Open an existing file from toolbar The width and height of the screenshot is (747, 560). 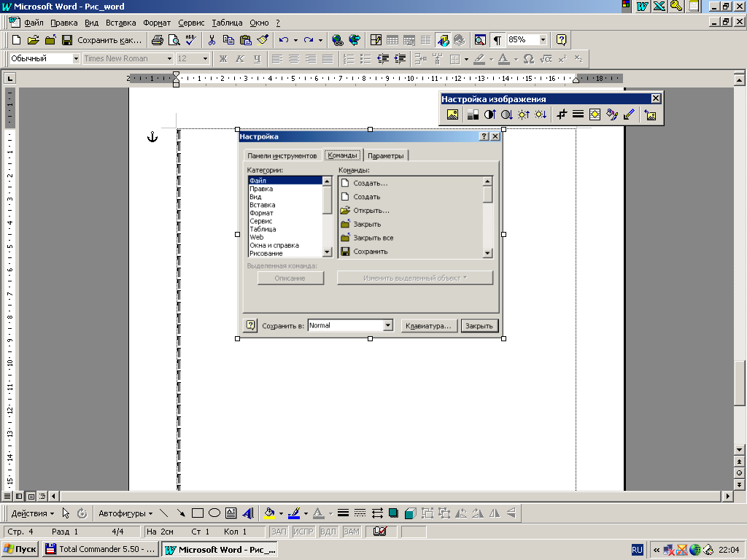coord(33,40)
